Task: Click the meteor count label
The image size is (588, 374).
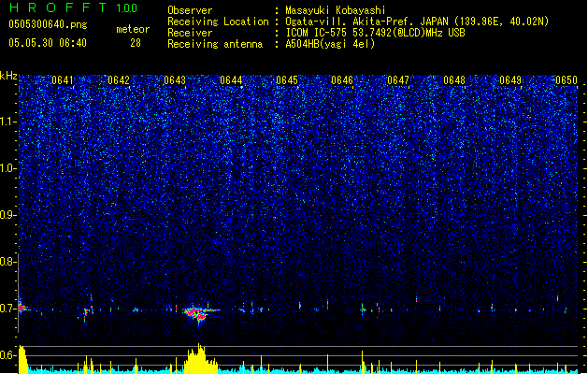Action: [x=133, y=29]
